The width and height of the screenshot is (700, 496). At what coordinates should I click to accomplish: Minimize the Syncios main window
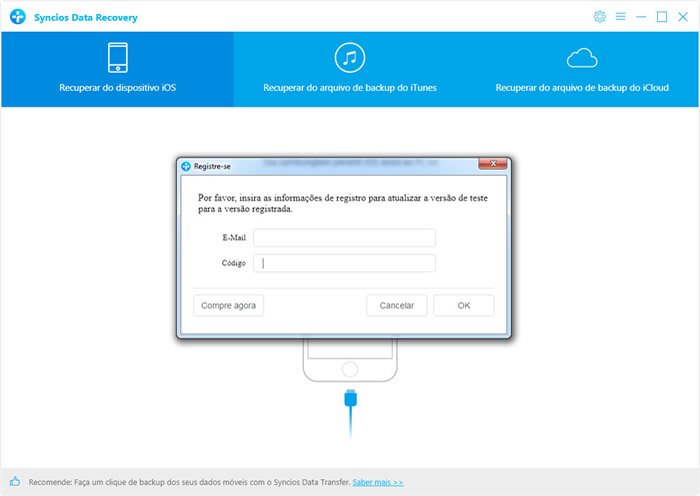tap(641, 17)
